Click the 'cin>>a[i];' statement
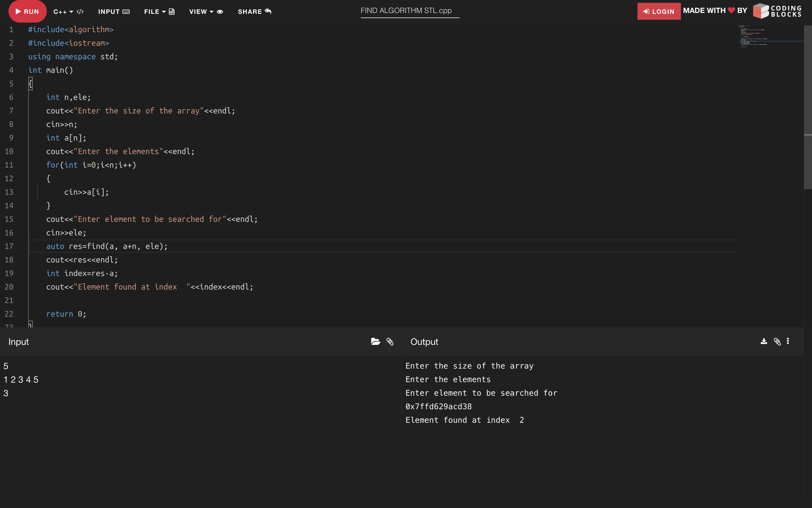812x508 pixels. 87,192
